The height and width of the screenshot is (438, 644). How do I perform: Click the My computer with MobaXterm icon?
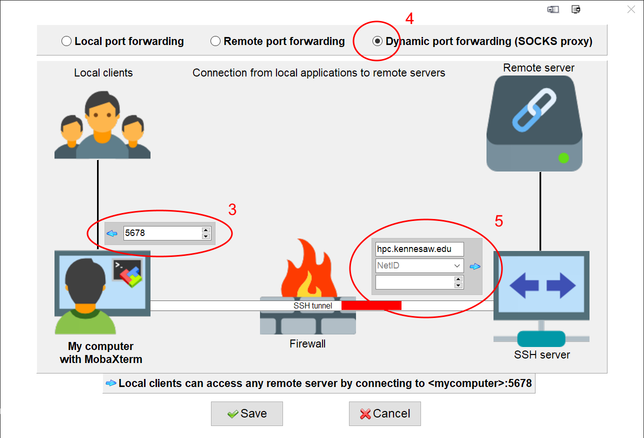click(x=101, y=291)
